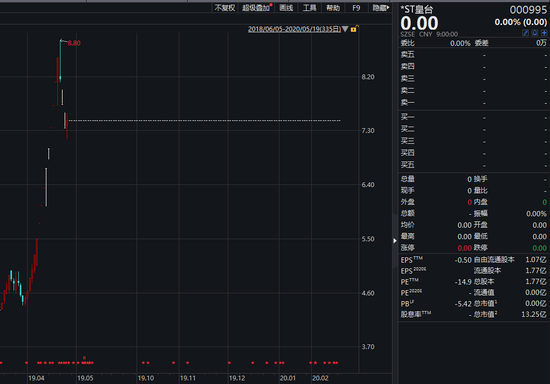The image size is (550, 384).
Task: Open the 工具 tools menu
Action: pyautogui.click(x=309, y=8)
